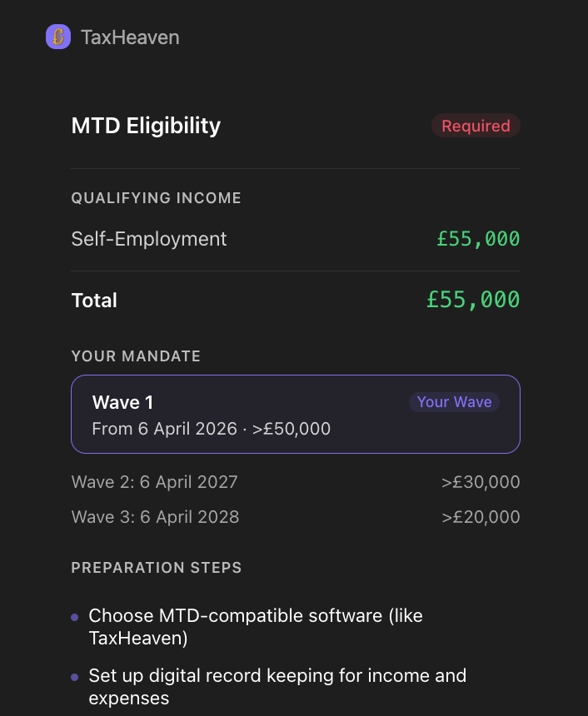Click the Total row label

(94, 301)
